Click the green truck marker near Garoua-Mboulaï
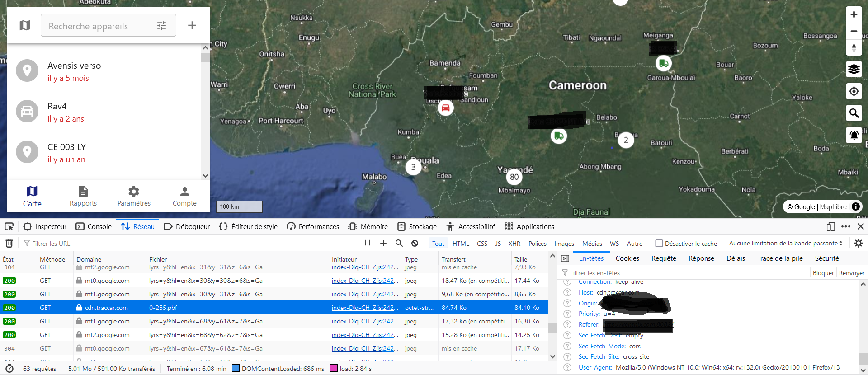Screen dimensions: 868x375 [663, 63]
